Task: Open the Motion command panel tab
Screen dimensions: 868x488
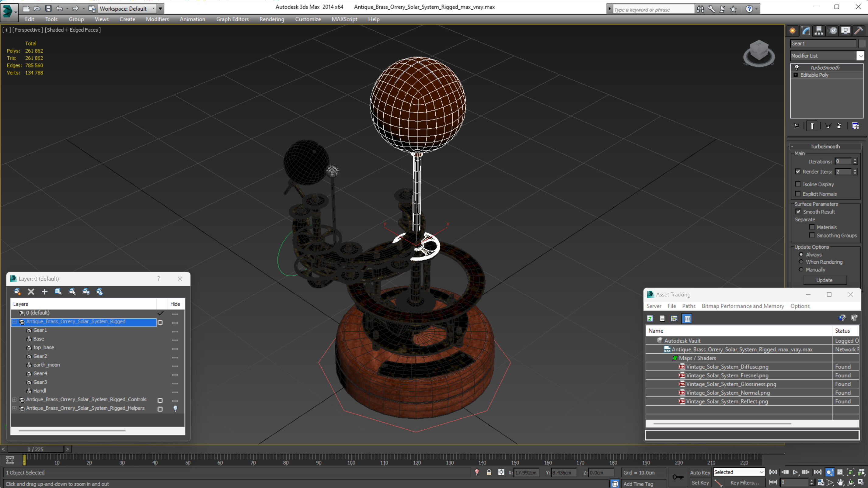Action: click(x=833, y=31)
